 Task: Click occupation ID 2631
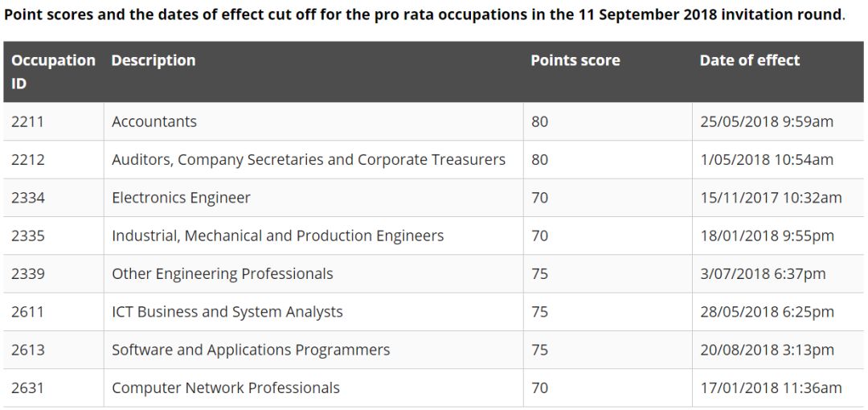pos(28,387)
